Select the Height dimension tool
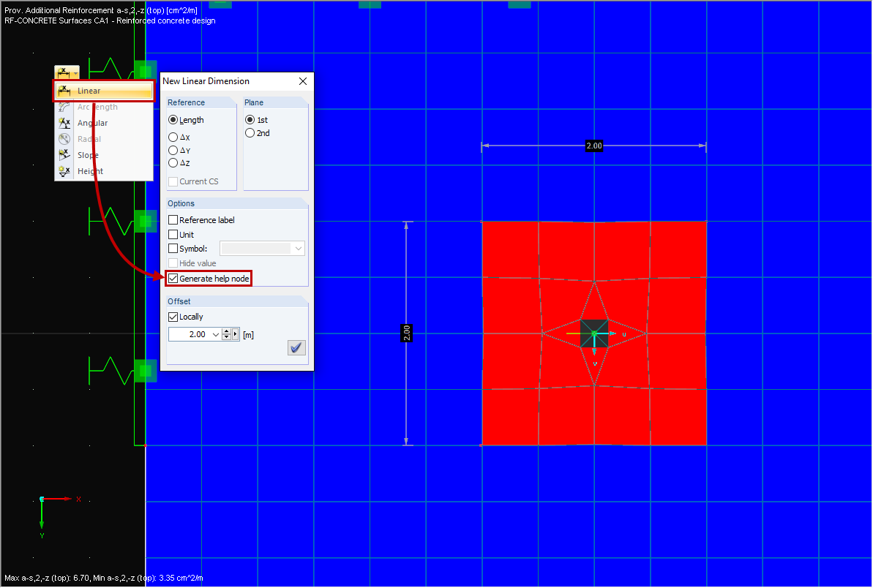The height and width of the screenshot is (588, 873). (x=89, y=170)
